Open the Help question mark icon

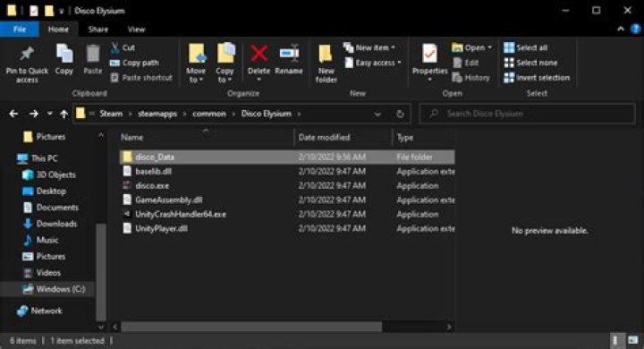635,29
